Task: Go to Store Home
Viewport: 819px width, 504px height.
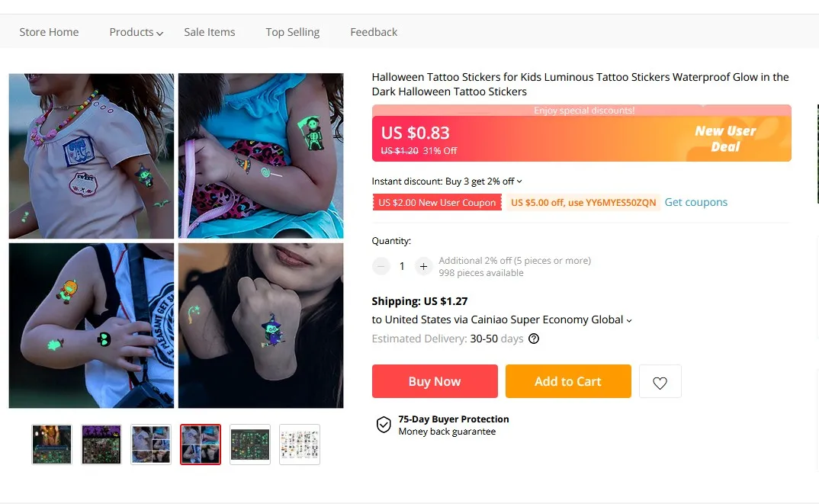Action: [49, 32]
